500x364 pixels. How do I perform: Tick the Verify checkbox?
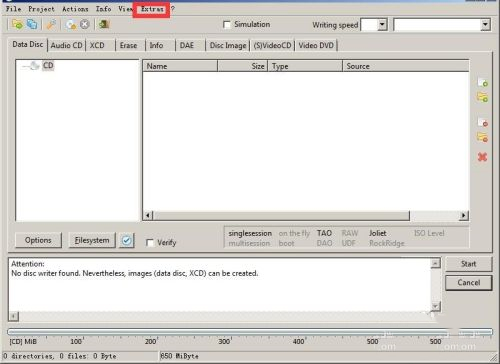(150, 243)
